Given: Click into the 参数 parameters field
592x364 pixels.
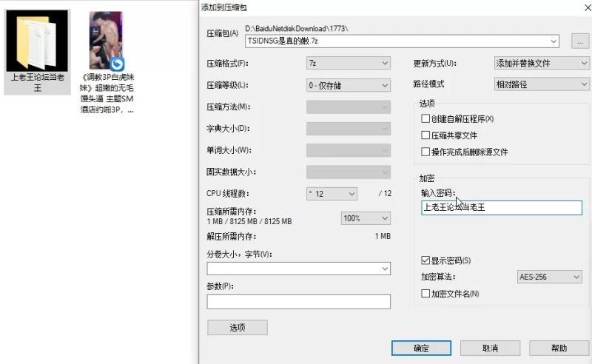Looking at the screenshot, I should tap(298, 302).
